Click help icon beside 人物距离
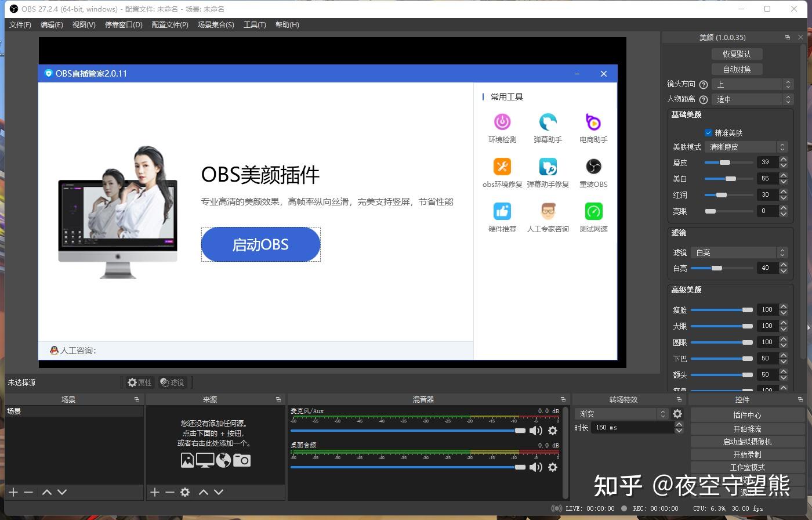 704,99
